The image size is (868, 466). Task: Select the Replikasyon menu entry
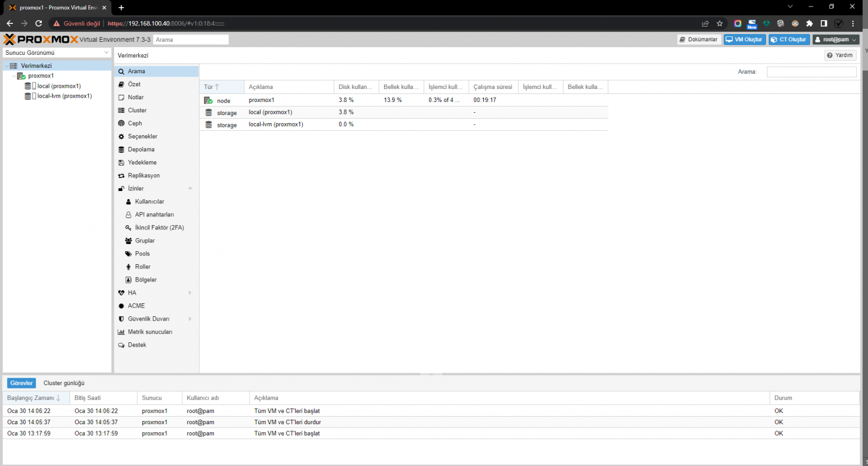tap(144, 176)
